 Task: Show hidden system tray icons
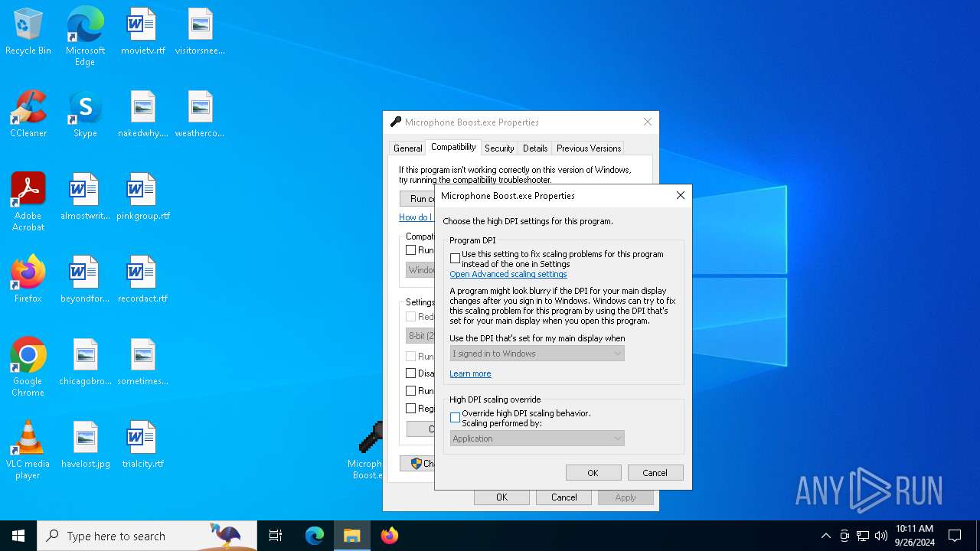point(825,536)
